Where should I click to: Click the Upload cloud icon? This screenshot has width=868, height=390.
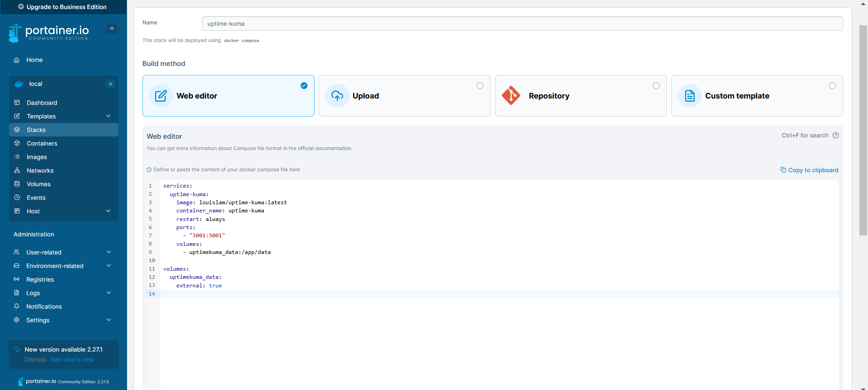337,96
